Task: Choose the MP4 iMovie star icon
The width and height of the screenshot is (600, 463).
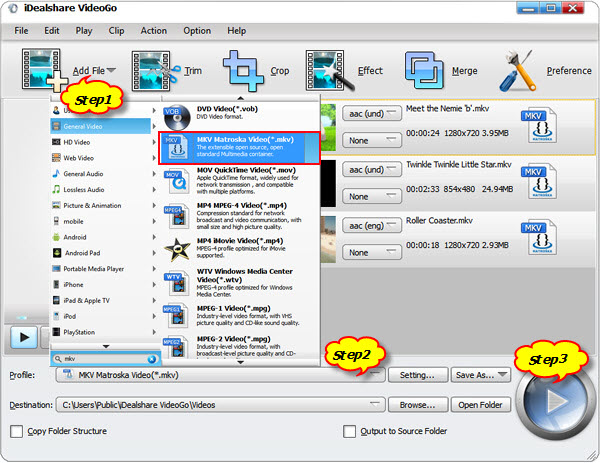Action: (x=177, y=249)
